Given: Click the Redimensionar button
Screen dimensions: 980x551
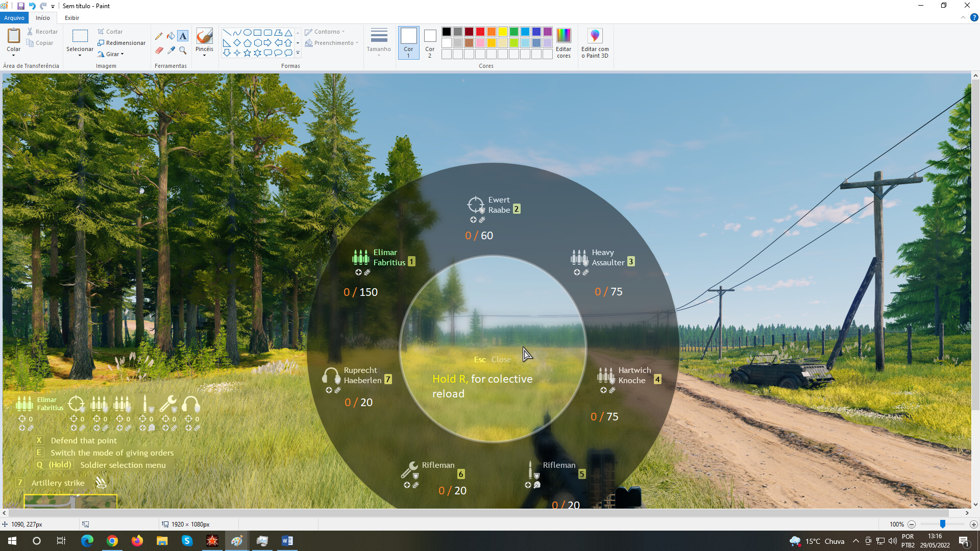Looking at the screenshot, I should [121, 43].
